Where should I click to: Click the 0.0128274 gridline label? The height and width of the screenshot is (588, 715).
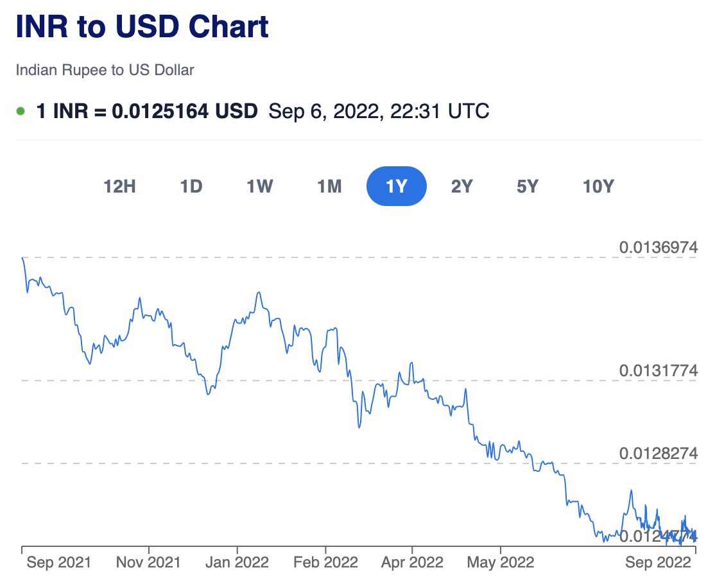coord(658,453)
